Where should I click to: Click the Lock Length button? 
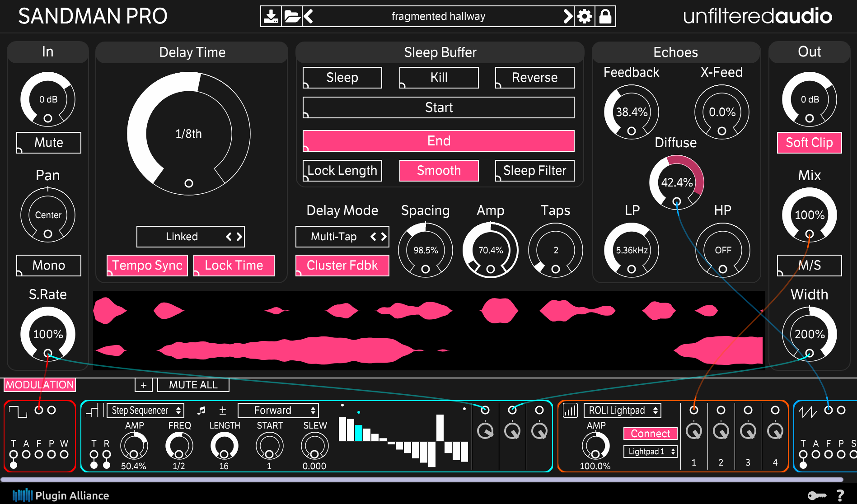tap(342, 171)
